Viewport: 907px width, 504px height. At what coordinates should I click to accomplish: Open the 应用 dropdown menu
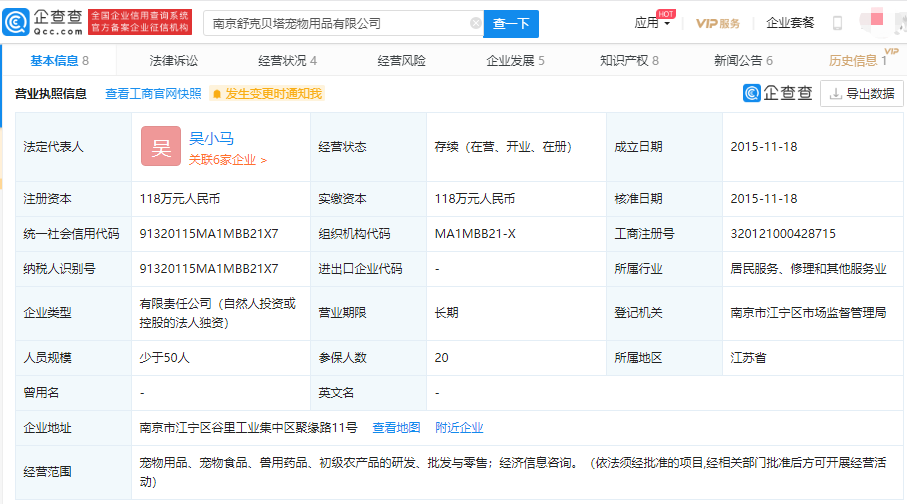coord(652,23)
